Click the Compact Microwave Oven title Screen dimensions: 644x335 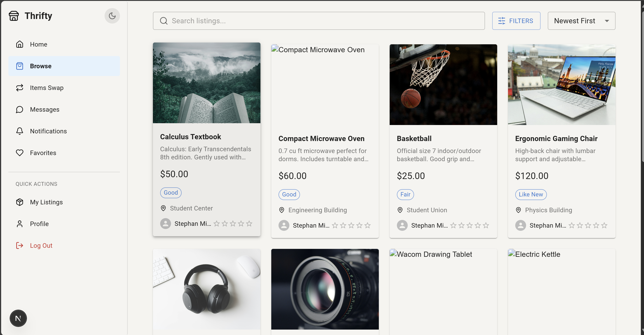(x=321, y=139)
